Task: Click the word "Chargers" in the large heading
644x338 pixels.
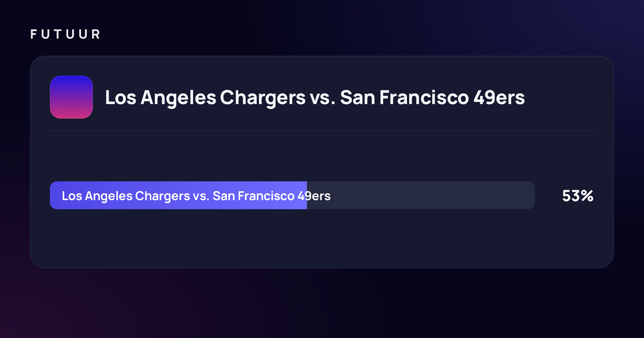Action: click(x=263, y=98)
